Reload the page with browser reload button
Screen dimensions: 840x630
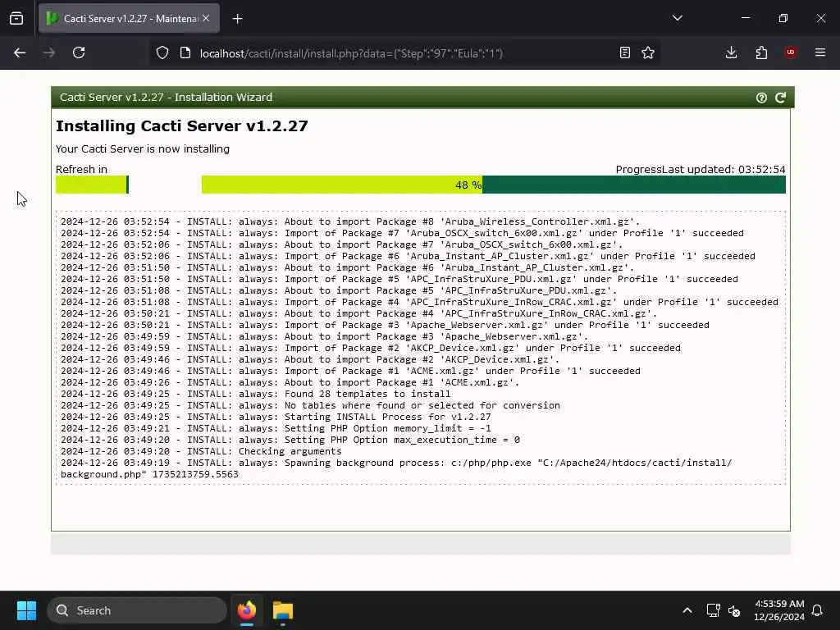point(79,52)
